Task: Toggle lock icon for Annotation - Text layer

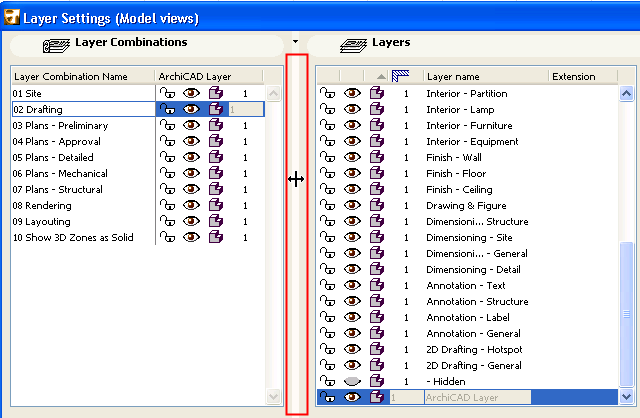Action: pyautogui.click(x=327, y=285)
